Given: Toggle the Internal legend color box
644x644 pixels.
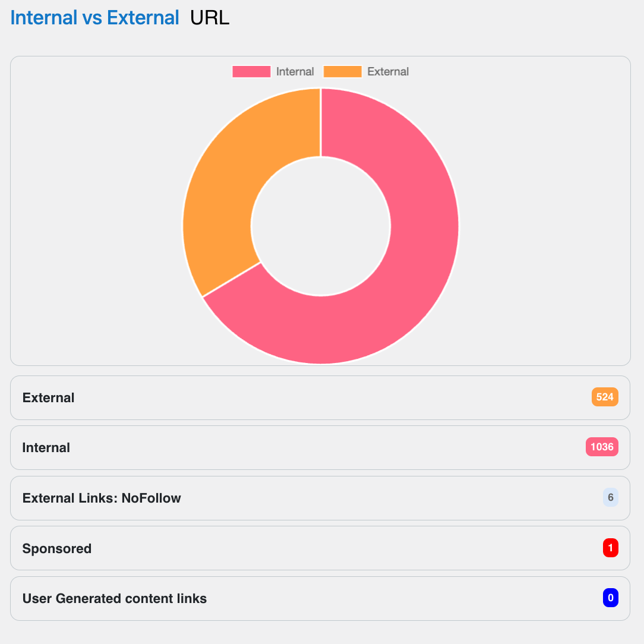Looking at the screenshot, I should pyautogui.click(x=251, y=71).
